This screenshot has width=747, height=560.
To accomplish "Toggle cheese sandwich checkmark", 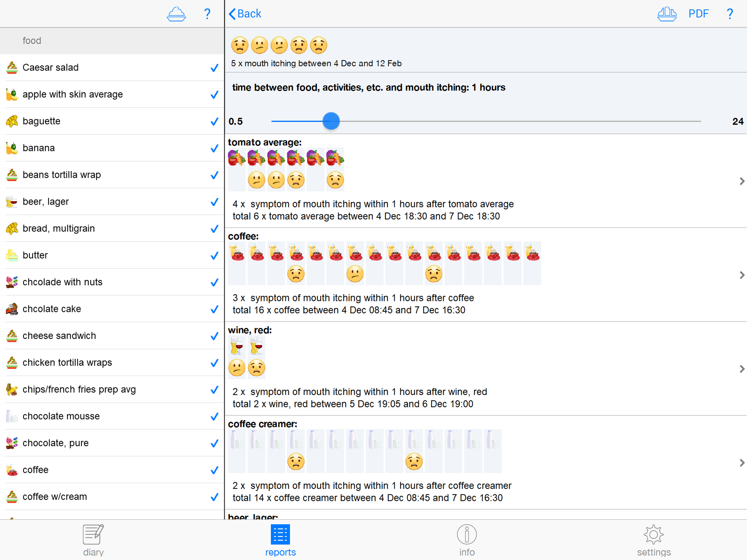I will point(214,336).
